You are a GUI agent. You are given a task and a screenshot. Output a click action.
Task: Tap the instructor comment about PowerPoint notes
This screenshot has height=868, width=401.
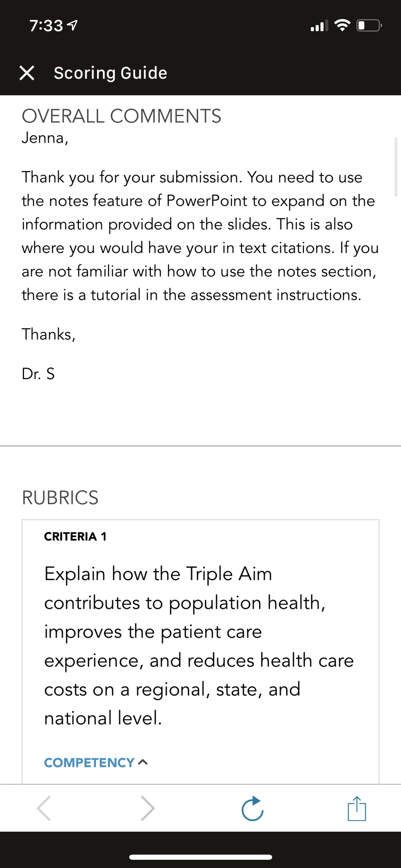click(200, 236)
